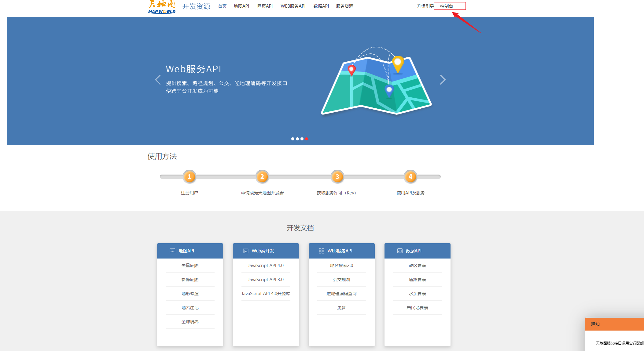The image size is (644, 351).
Task: Click step 4 orange circle icon
Action: 410,177
